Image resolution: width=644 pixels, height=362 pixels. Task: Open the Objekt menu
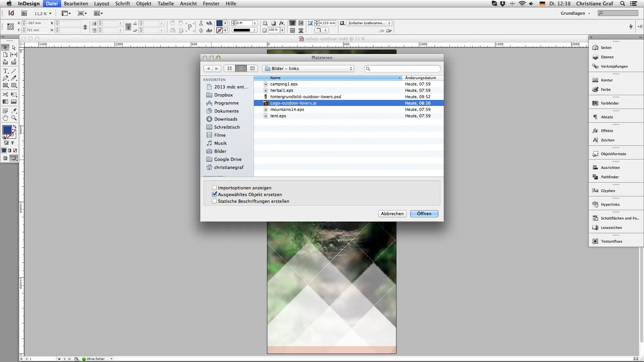pyautogui.click(x=144, y=4)
